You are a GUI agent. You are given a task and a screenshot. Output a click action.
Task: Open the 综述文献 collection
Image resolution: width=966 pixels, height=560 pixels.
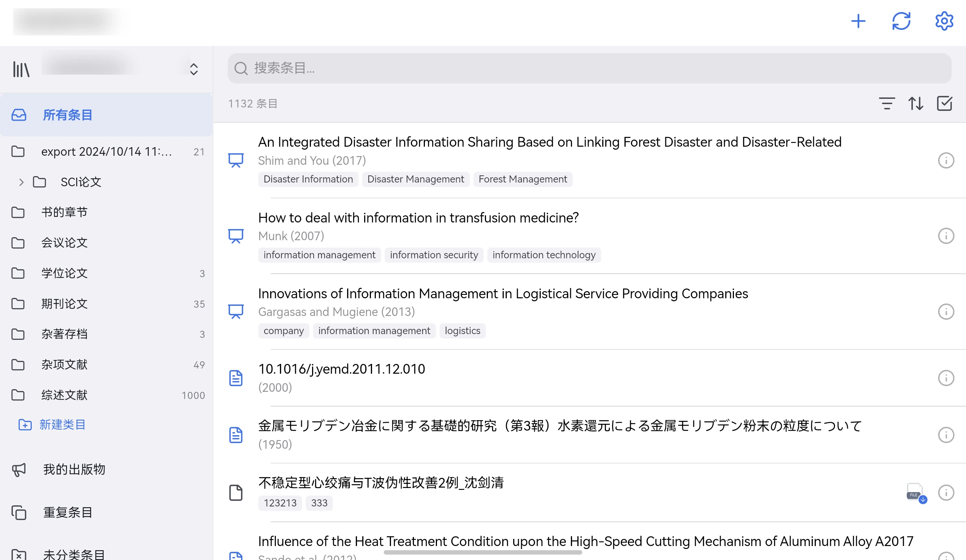point(106,395)
